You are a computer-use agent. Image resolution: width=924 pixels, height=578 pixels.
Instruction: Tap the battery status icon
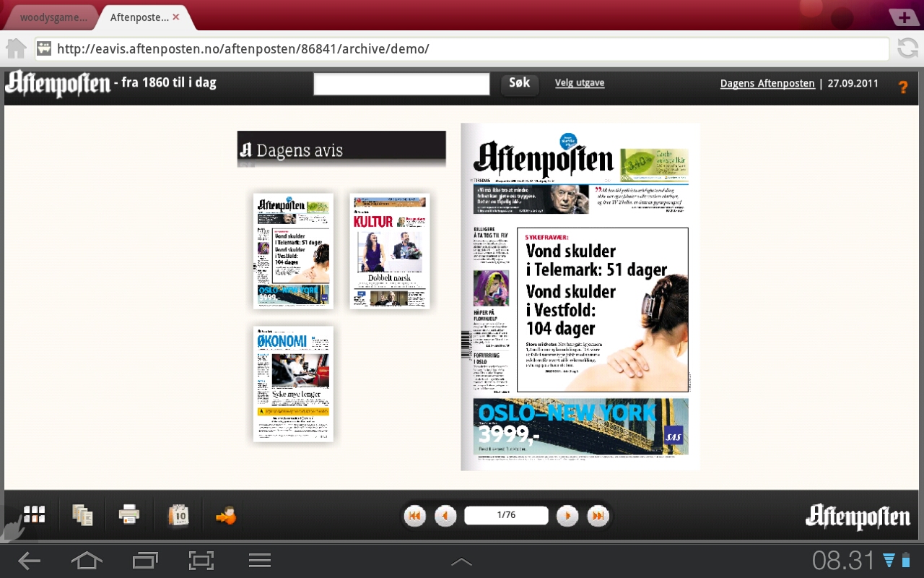tap(907, 560)
